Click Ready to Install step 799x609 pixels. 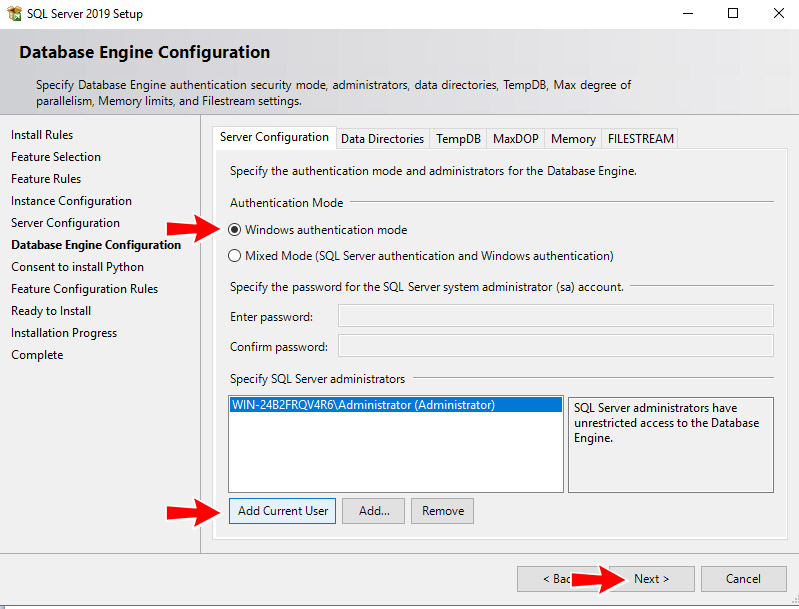(x=51, y=311)
